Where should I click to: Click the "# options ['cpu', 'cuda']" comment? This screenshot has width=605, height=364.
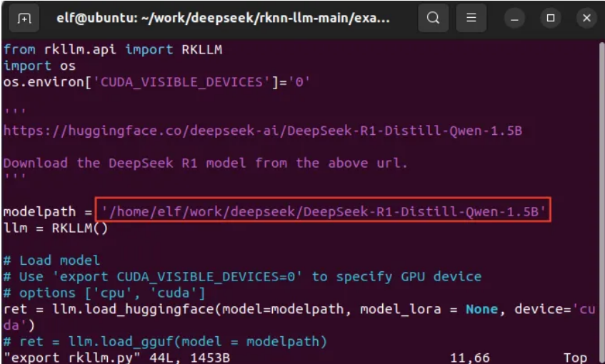pyautogui.click(x=104, y=293)
